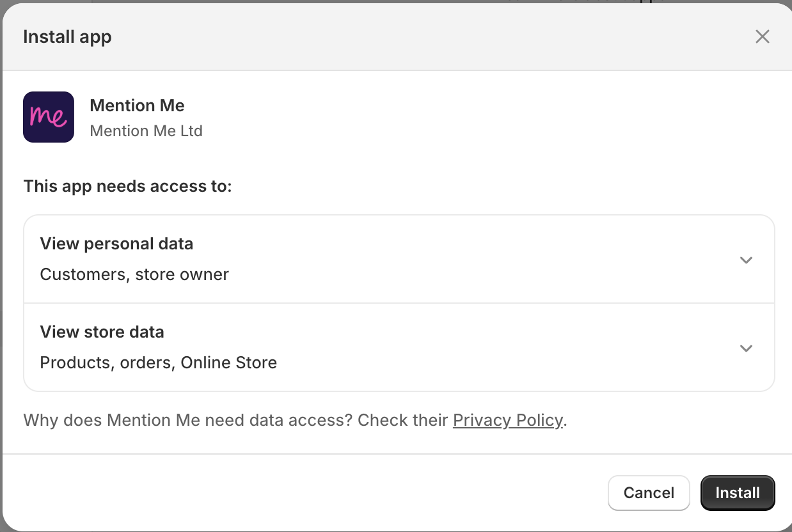The height and width of the screenshot is (532, 792).
Task: Click the Cancel button
Action: [x=649, y=492]
